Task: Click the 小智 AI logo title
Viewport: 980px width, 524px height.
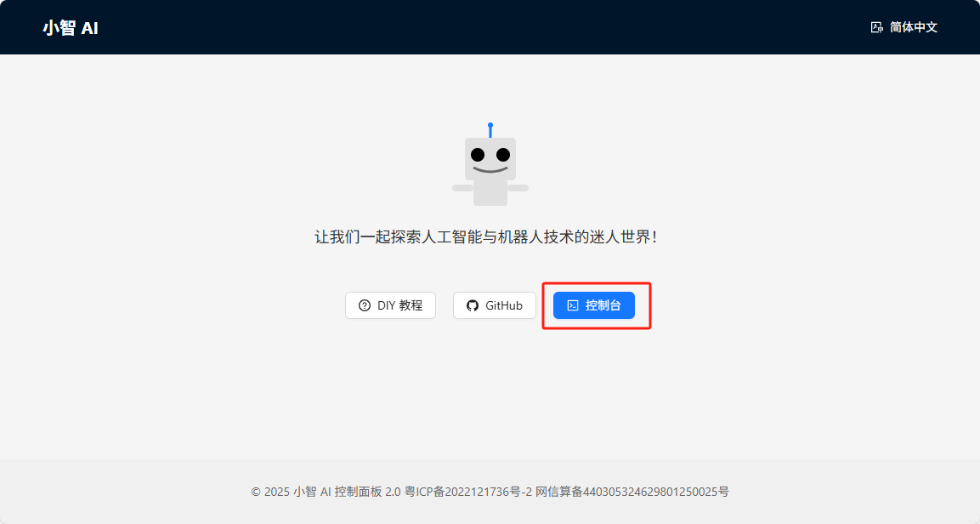Action: click(71, 28)
